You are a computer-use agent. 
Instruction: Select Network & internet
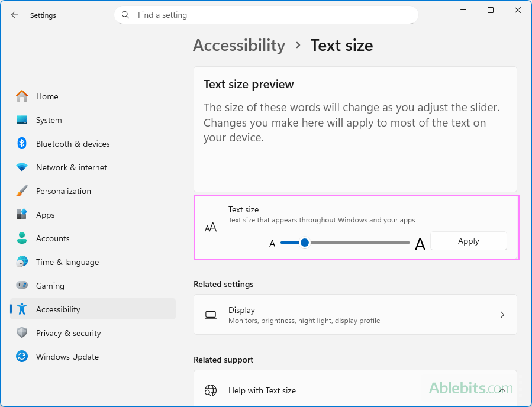click(x=93, y=167)
